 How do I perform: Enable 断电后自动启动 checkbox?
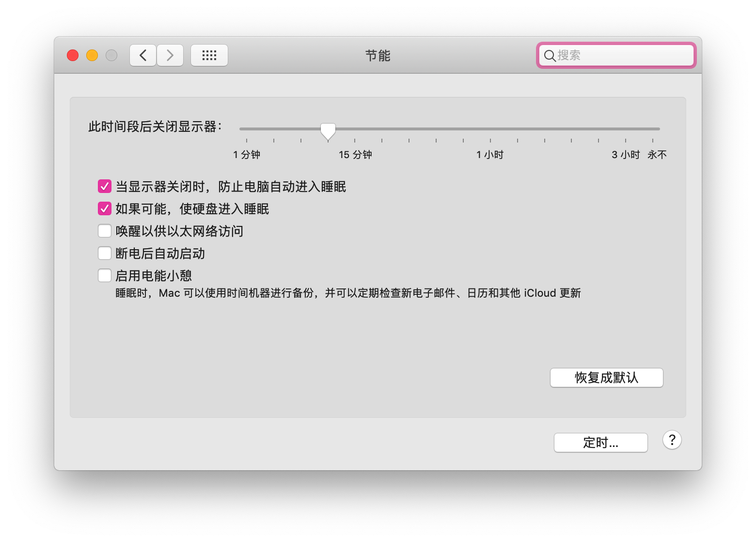pyautogui.click(x=105, y=253)
